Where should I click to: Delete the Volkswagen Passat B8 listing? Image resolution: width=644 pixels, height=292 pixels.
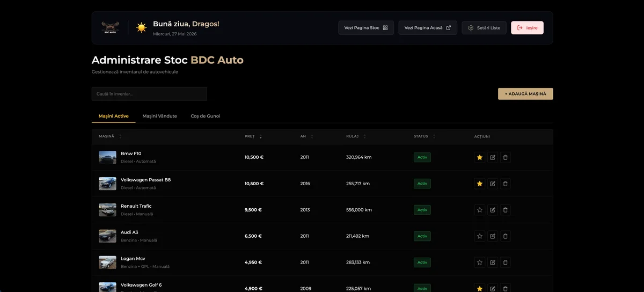pos(505,184)
